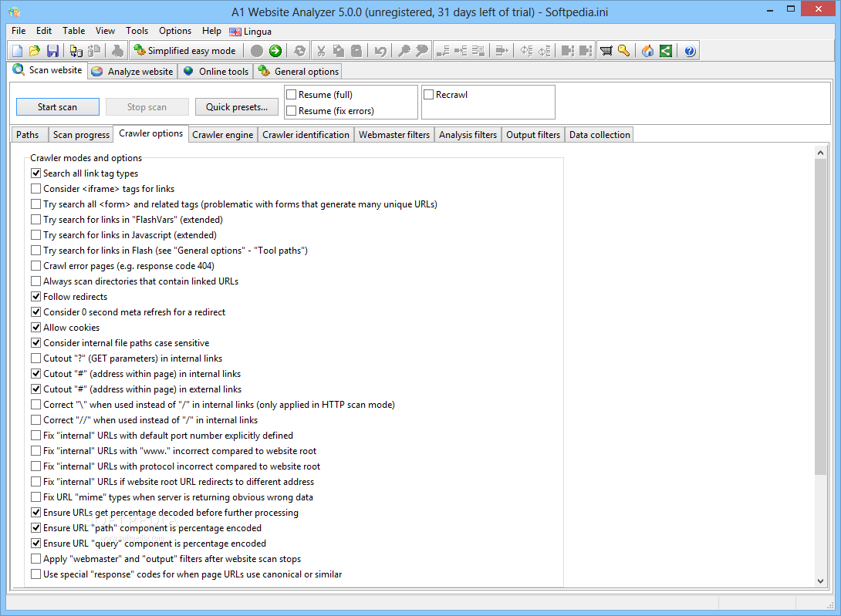Click the yellow documents transfer toolbar icon
Viewport: 841px width, 616px height.
[x=76, y=51]
